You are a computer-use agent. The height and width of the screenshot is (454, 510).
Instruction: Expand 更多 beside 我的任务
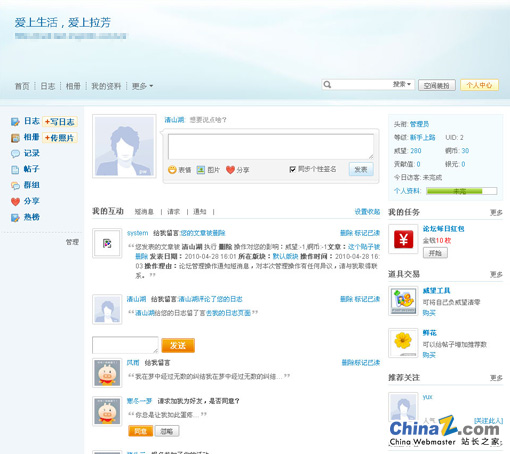click(x=496, y=212)
